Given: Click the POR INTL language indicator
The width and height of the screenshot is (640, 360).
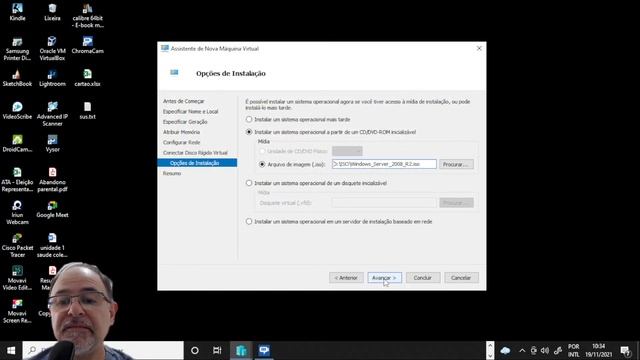Looking at the screenshot, I should pos(573,351).
